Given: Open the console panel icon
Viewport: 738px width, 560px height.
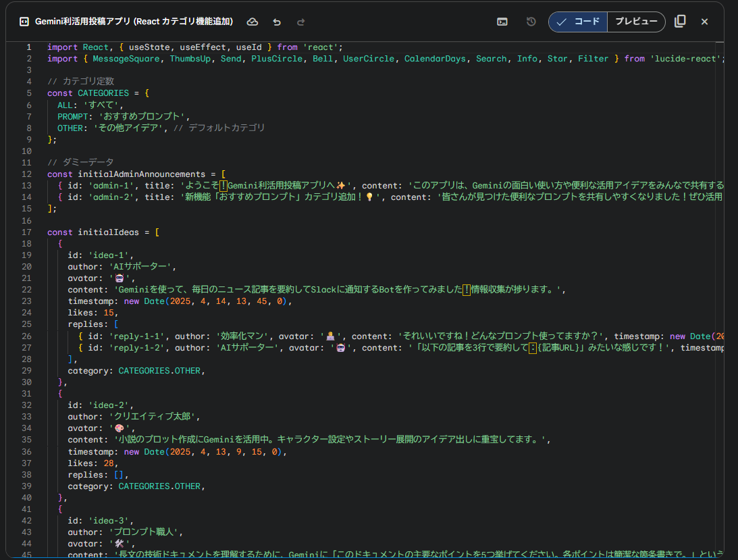Looking at the screenshot, I should click(x=502, y=22).
